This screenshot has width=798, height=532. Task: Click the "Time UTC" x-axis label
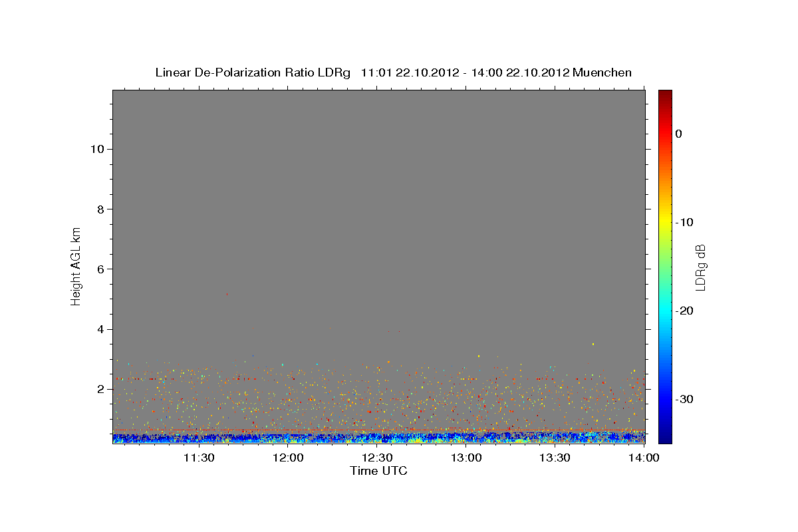[x=378, y=471]
